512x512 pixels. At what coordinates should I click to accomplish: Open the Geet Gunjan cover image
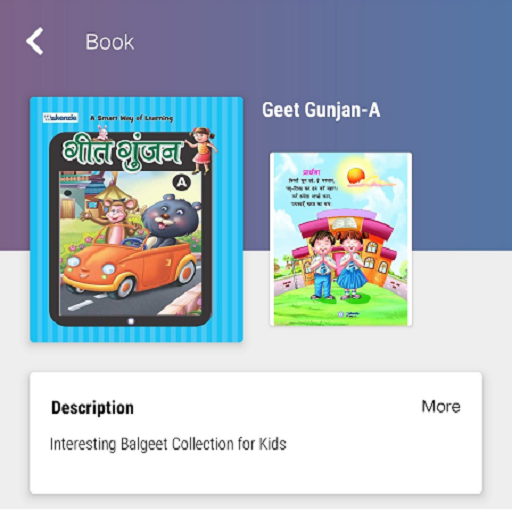[x=136, y=219]
